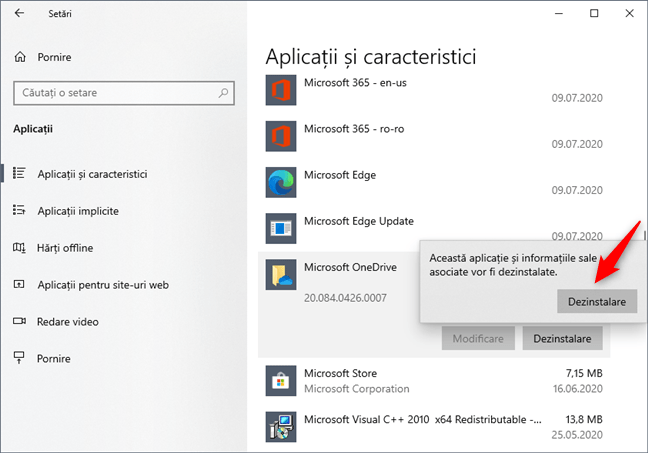Click the Hărți offline map icon
The image size is (648, 453).
[x=19, y=248]
